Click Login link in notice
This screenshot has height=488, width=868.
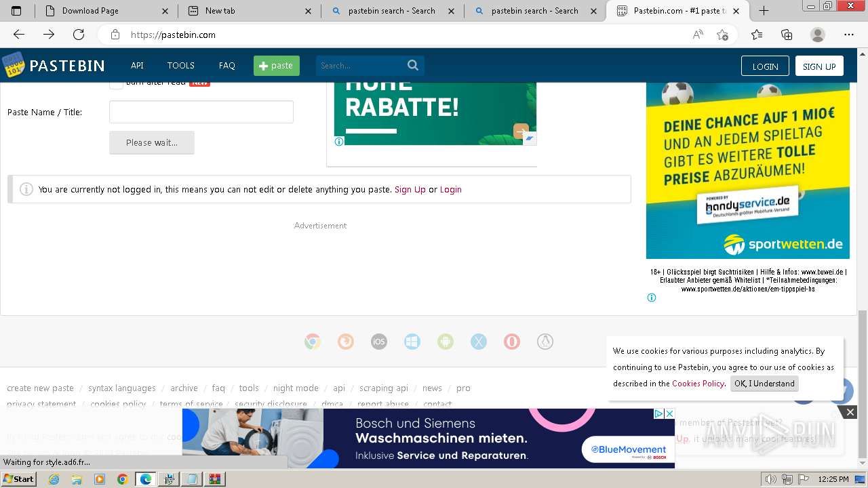pos(451,190)
